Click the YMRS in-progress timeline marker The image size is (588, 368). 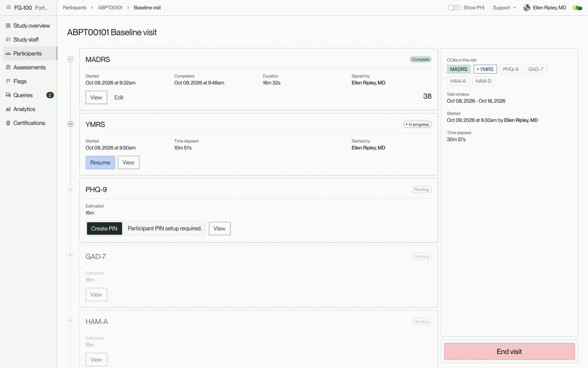pyautogui.click(x=70, y=124)
